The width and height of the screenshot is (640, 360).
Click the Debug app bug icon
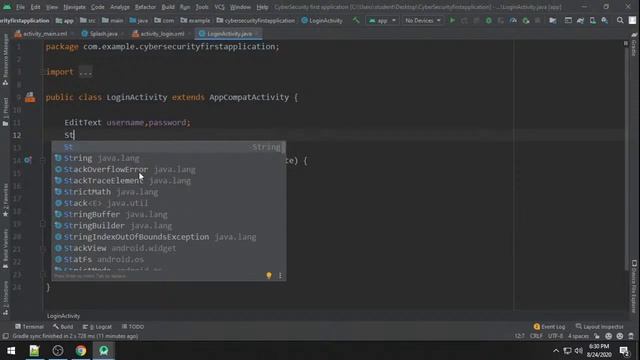[489, 20]
